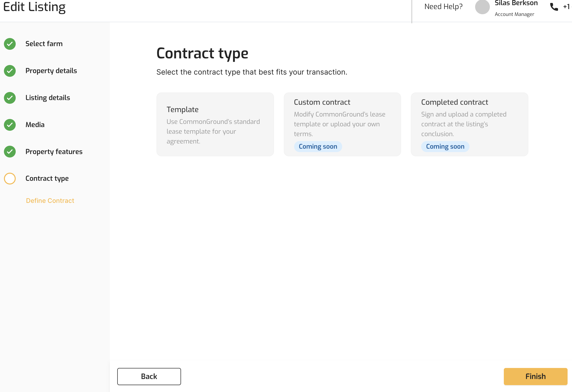This screenshot has width=572, height=392.
Task: Click the yellow Finish button
Action: [535, 376]
